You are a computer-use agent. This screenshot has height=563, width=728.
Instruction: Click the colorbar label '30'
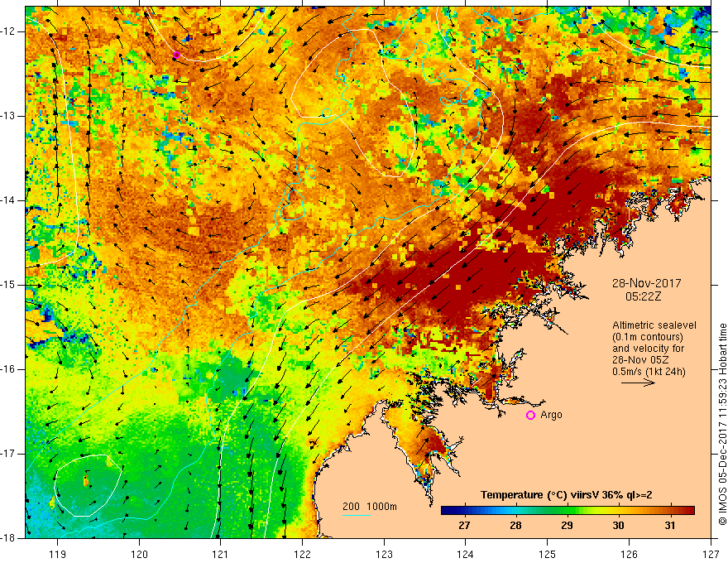pyautogui.click(x=618, y=525)
